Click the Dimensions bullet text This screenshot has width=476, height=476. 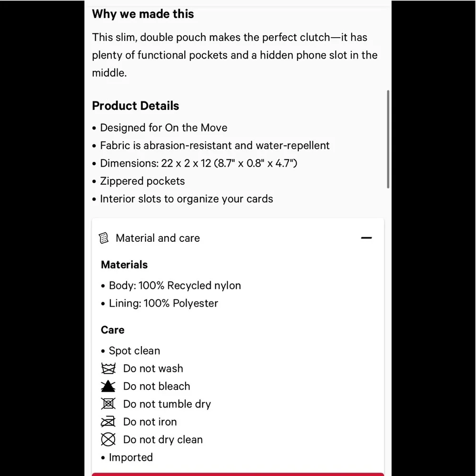click(198, 163)
